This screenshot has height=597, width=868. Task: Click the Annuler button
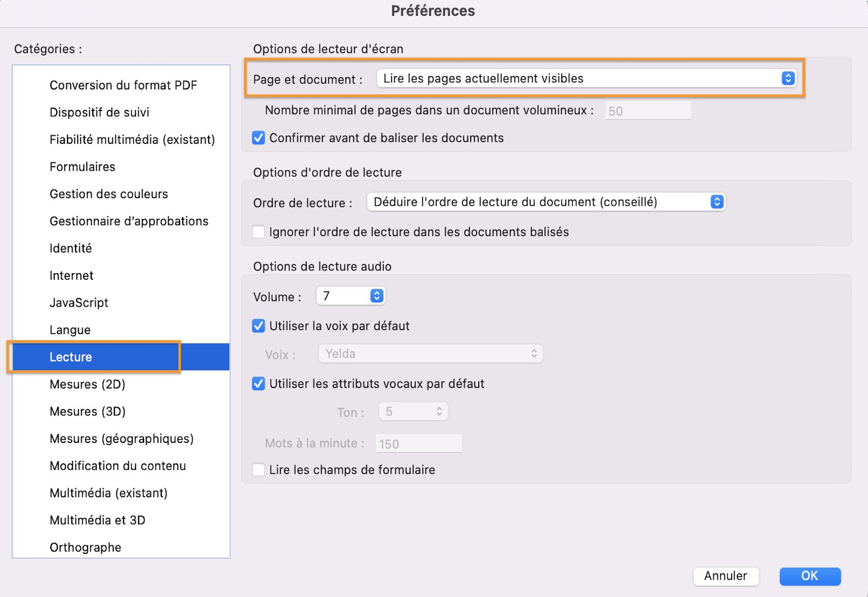[726, 576]
